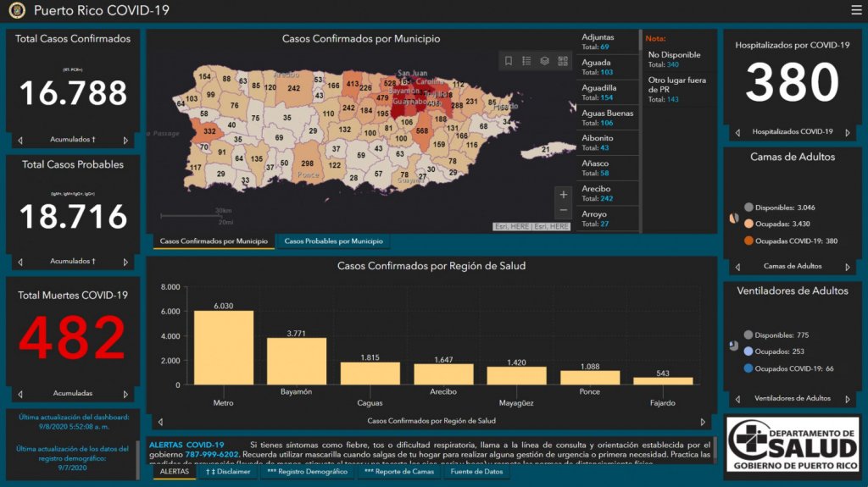868x487 pixels.
Task: Show the map legend list
Action: pos(526,61)
